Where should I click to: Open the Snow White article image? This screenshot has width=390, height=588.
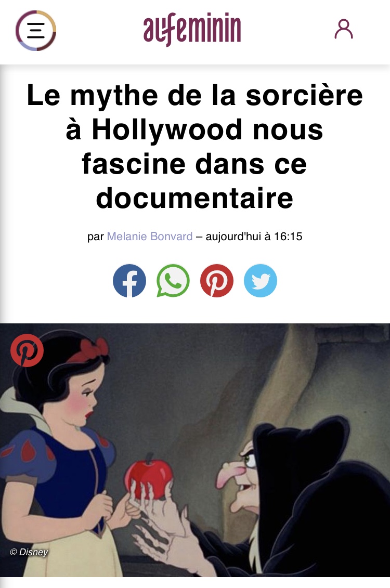[x=195, y=450]
